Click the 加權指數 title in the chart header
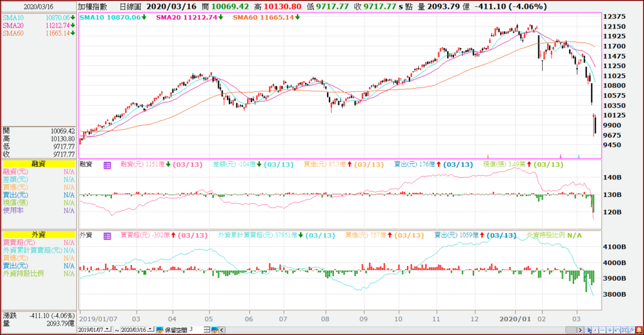Image resolution: width=644 pixels, height=335 pixels. pyautogui.click(x=93, y=6)
